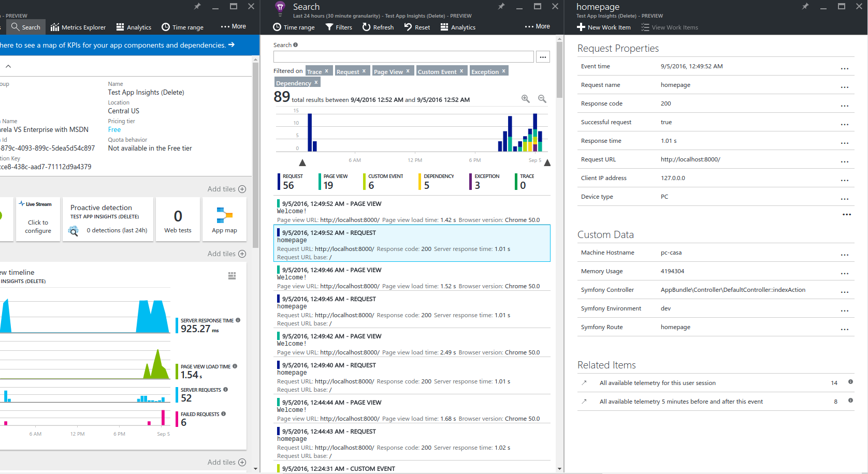Open Filters in Search blade
868x474 pixels.
[x=339, y=27]
